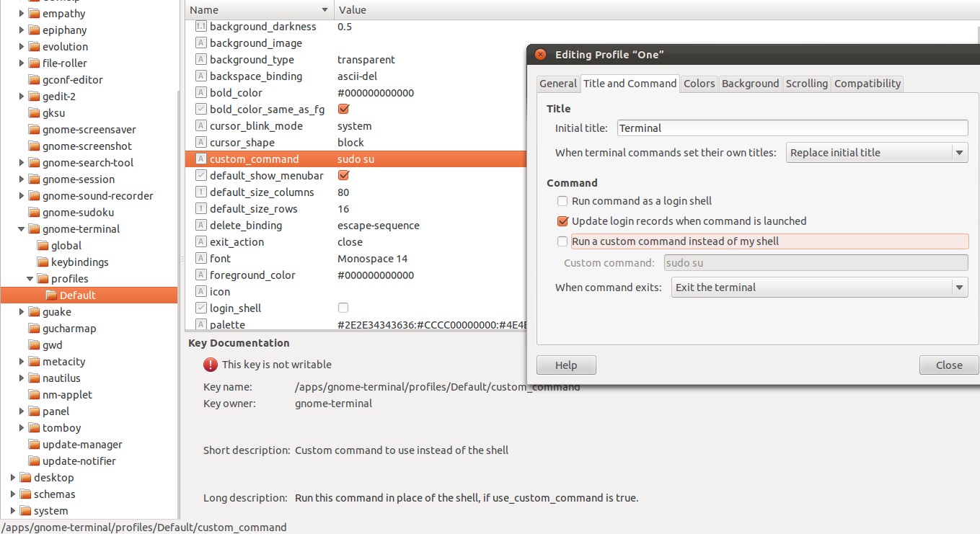Enable "Run a custom command instead of my shell"
The width and height of the screenshot is (980, 534).
pos(562,241)
